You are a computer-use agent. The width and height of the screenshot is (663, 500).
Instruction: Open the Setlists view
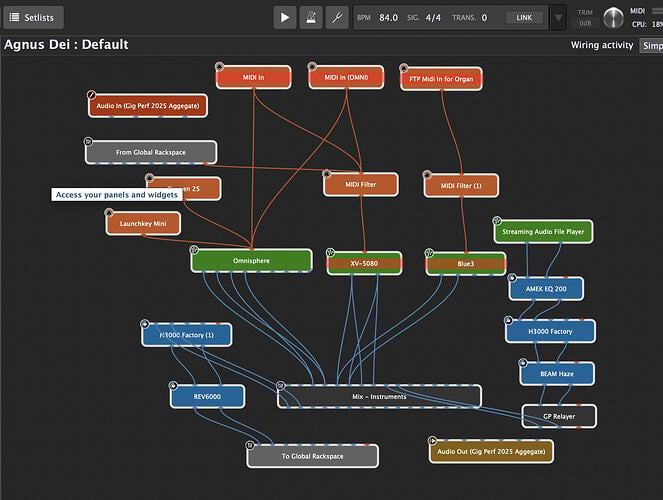click(x=33, y=17)
